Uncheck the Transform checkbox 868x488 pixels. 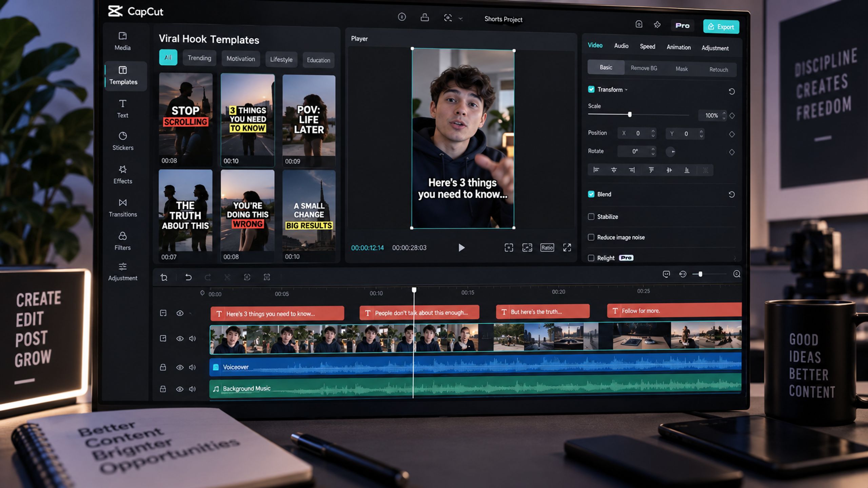point(591,89)
